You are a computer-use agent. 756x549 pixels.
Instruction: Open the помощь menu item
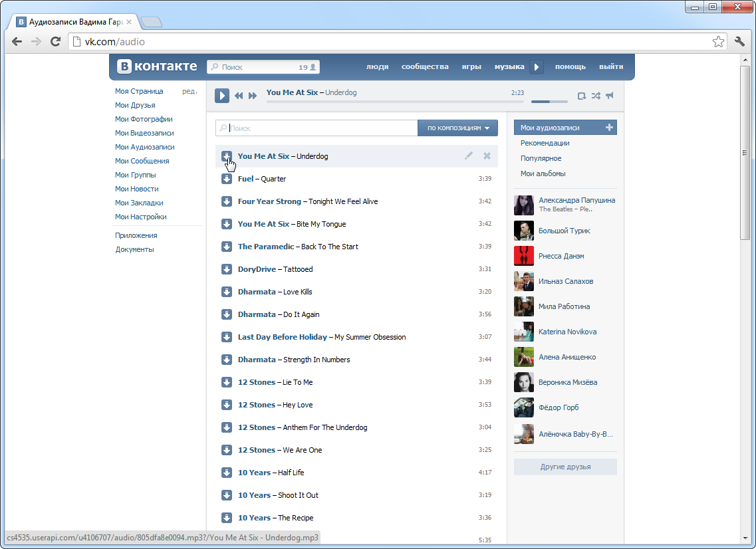point(570,66)
